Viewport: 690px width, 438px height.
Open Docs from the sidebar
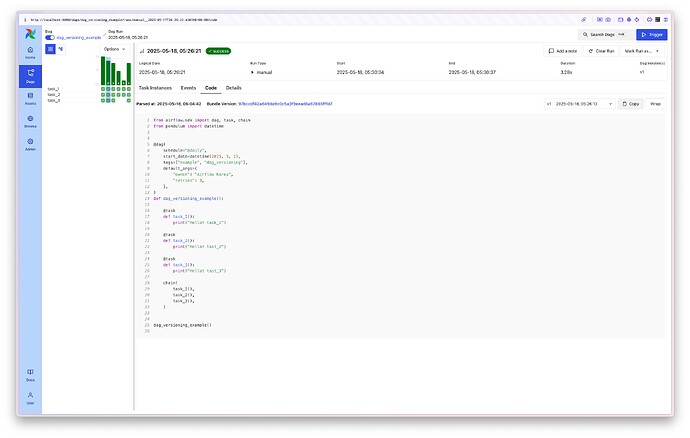pyautogui.click(x=30, y=374)
